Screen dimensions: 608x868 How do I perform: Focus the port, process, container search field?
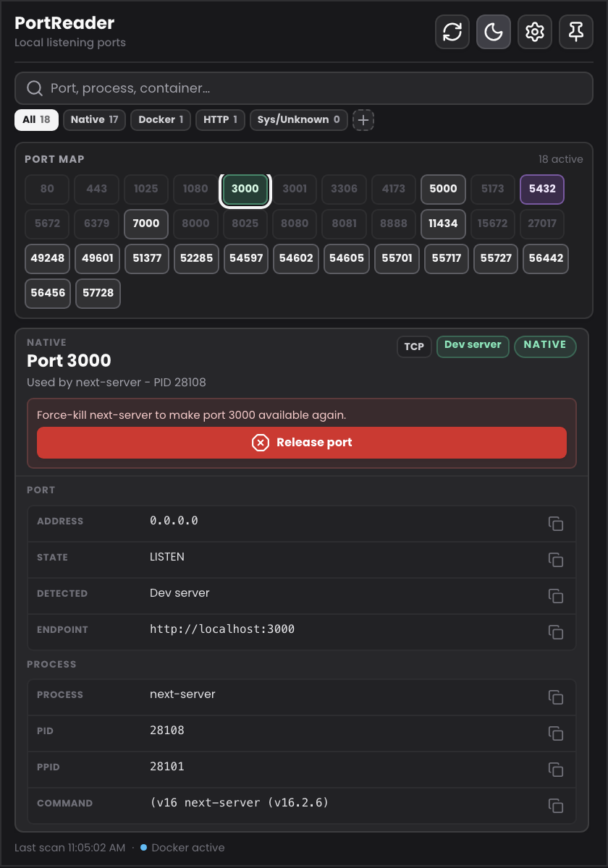[x=304, y=88]
